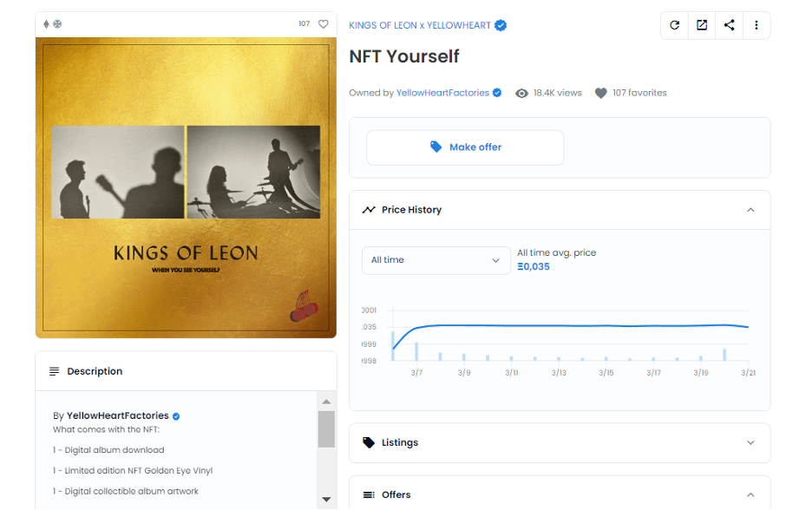812x510 pixels.
Task: Expand the Listings section chevron
Action: point(750,442)
